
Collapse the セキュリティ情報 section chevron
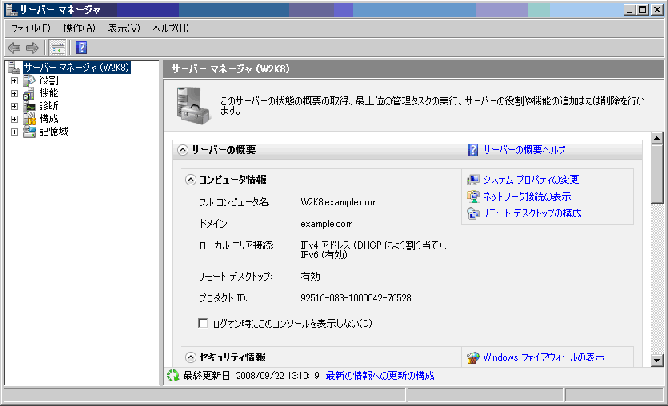[190, 357]
